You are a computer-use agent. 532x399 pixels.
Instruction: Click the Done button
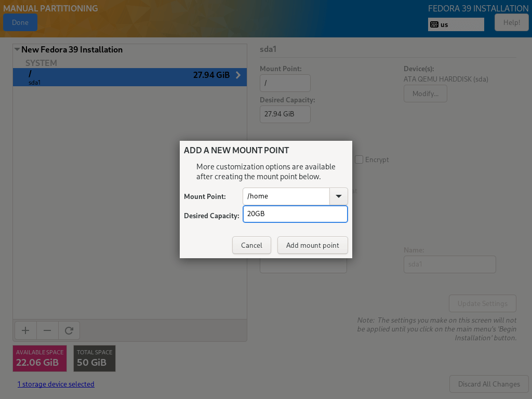pos(20,22)
